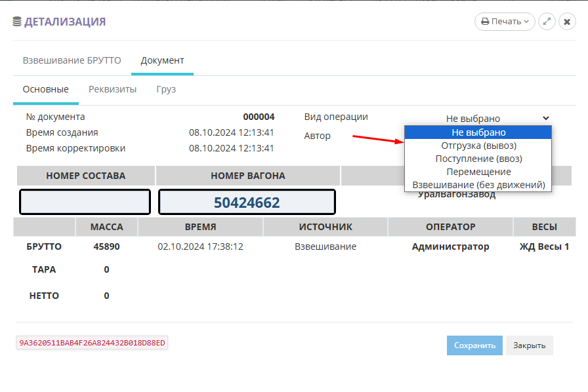Open the Реквизиты sub-tab
588x392 pixels.
click(113, 89)
